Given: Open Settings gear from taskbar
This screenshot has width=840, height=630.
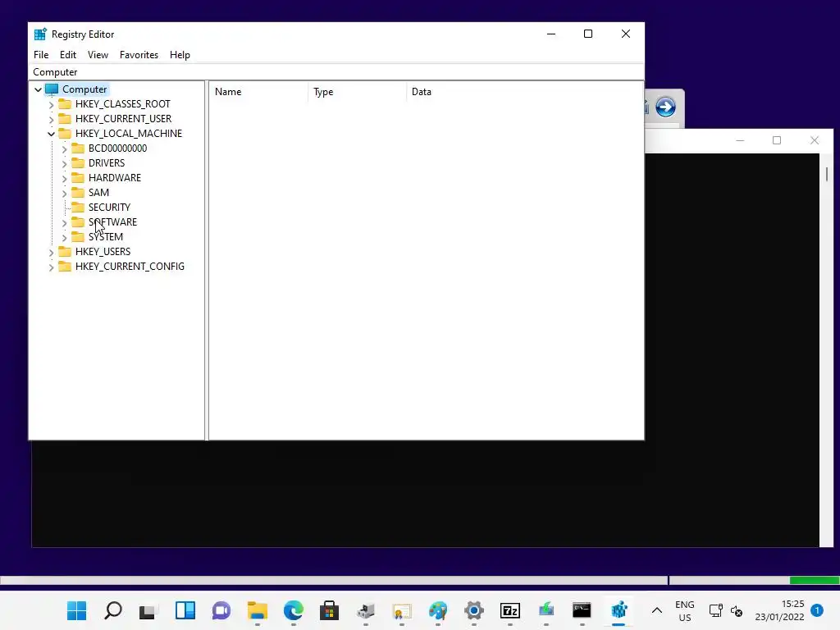Looking at the screenshot, I should [x=474, y=610].
